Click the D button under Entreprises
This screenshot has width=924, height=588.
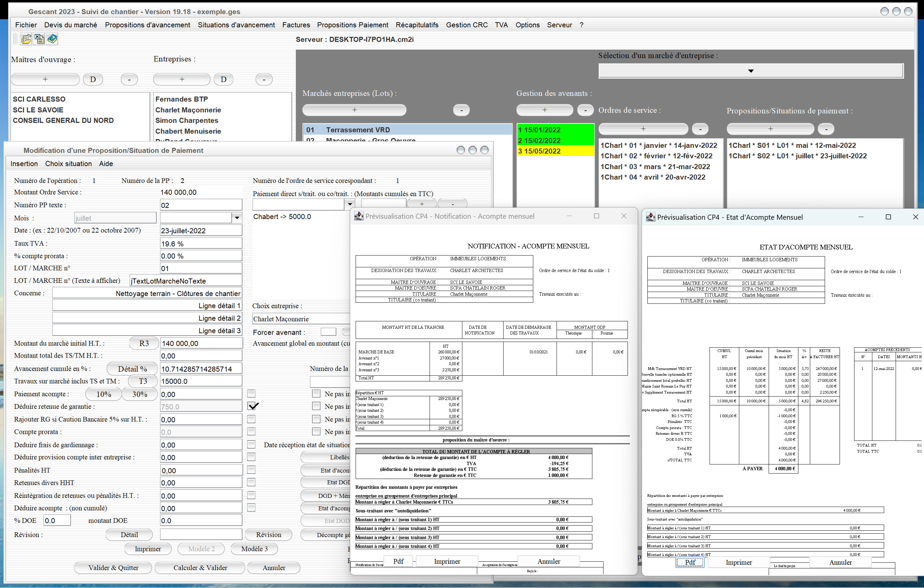click(223, 79)
